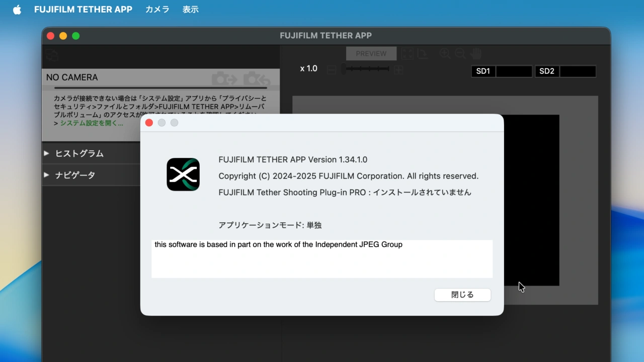Click the SD1 card status indicator

click(x=501, y=71)
